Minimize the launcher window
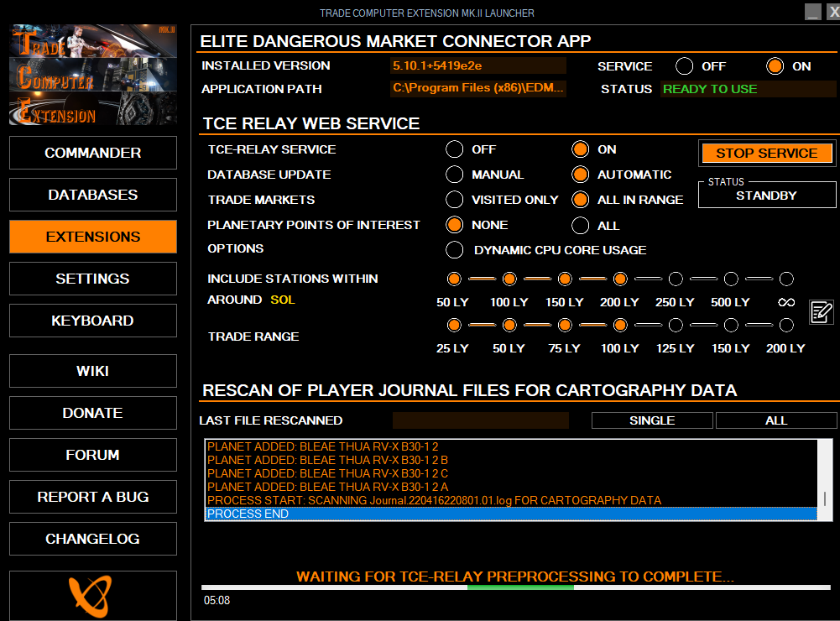 click(812, 12)
